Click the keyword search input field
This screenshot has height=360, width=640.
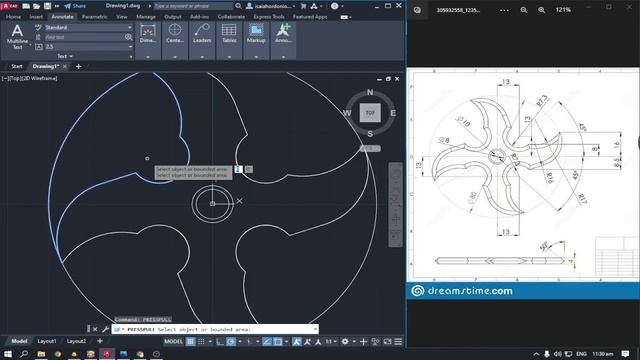193,6
